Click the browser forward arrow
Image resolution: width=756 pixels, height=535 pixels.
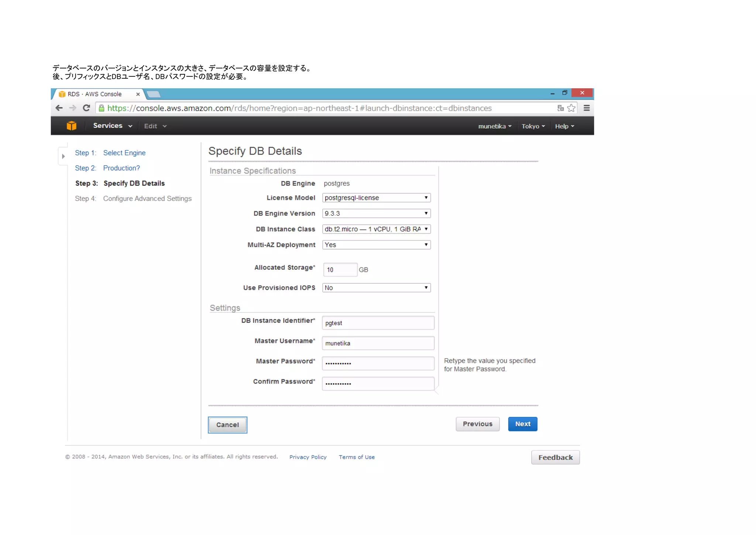pyautogui.click(x=73, y=108)
